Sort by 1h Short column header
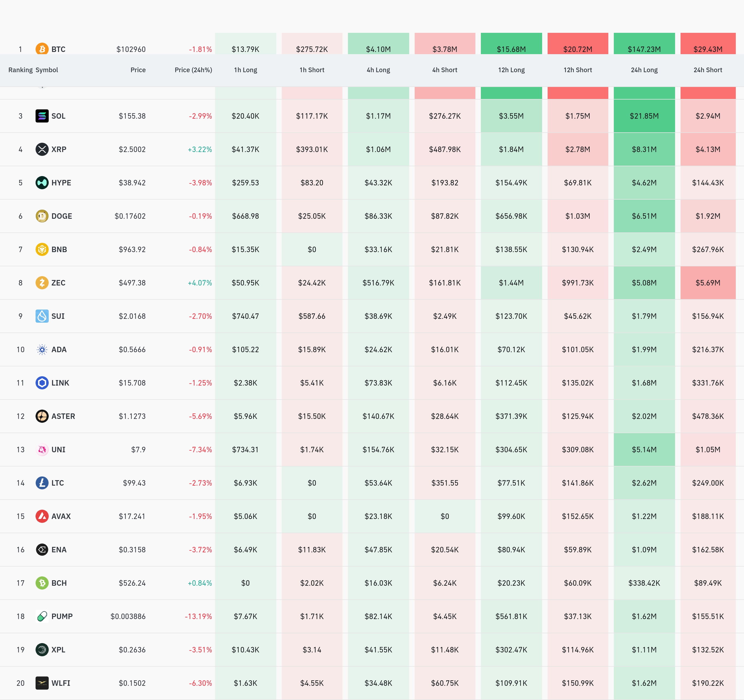The image size is (744, 700). coord(312,70)
